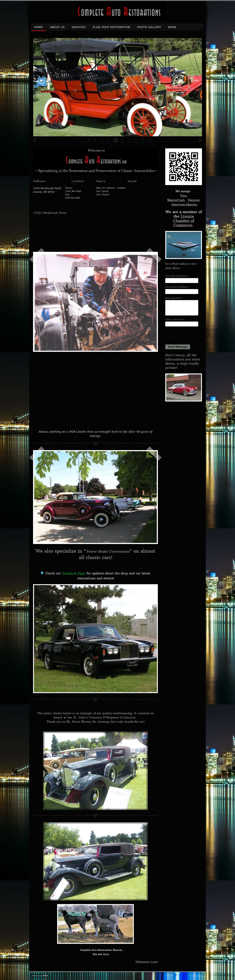
Task: Open Plan Your Restoration page
Action: [x=111, y=27]
